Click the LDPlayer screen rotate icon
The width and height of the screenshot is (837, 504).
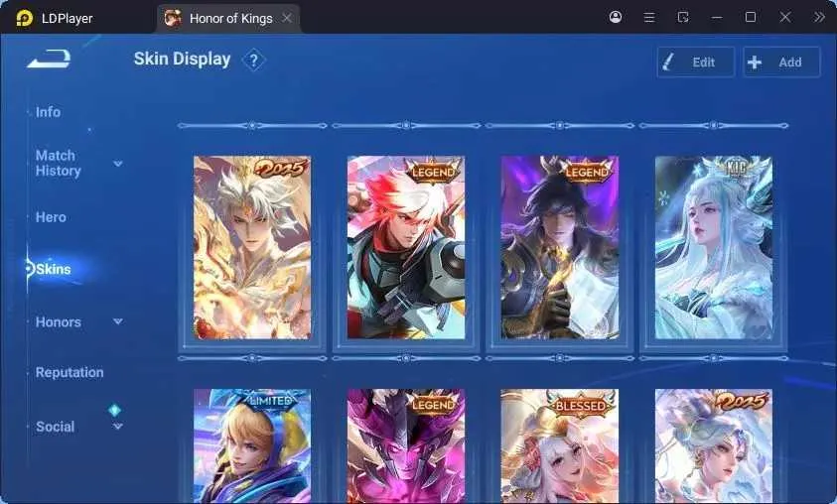[x=683, y=17]
